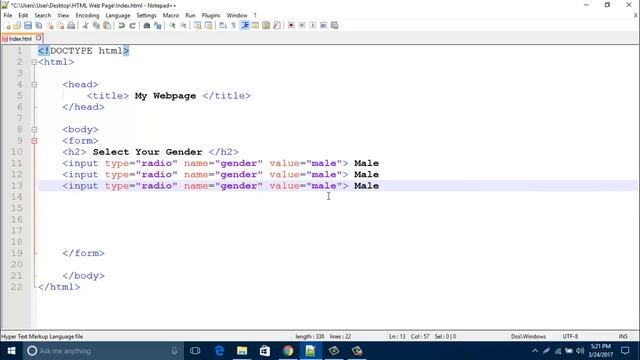Click the Redo toolbar icon
Screen dimensions: 640x360
coord(132,26)
